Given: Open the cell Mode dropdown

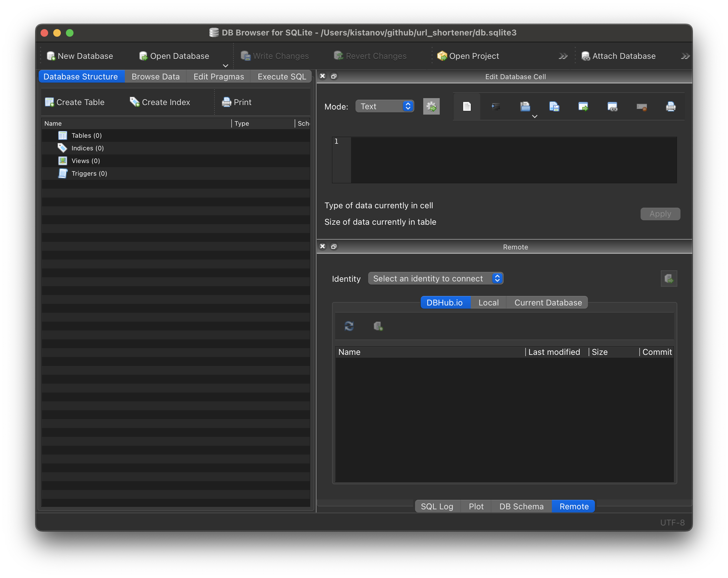Looking at the screenshot, I should 385,106.
